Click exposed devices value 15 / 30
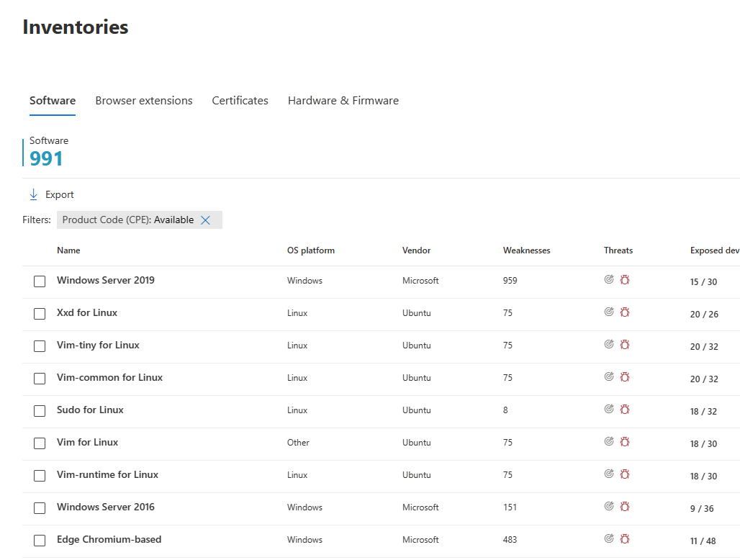This screenshot has height=560, width=740. tap(703, 282)
